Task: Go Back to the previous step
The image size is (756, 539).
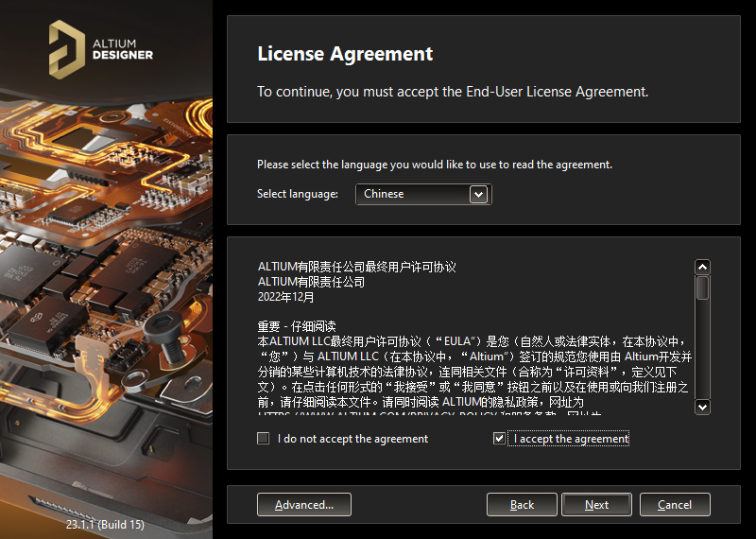Action: pyautogui.click(x=522, y=505)
